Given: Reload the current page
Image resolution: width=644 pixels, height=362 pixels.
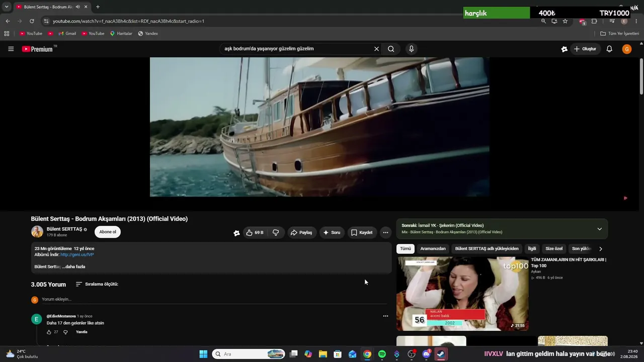Looking at the screenshot, I should pos(32,21).
